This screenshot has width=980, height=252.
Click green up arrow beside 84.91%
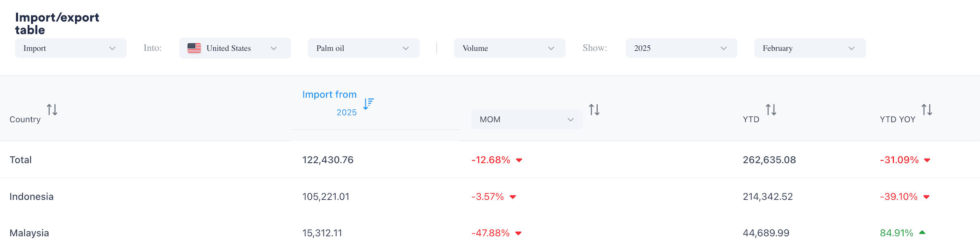click(923, 233)
